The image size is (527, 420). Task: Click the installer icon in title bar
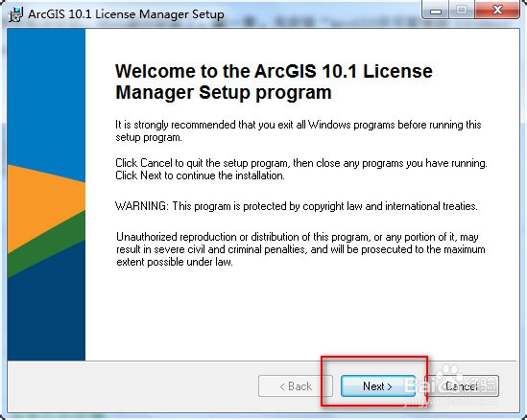coord(15,14)
